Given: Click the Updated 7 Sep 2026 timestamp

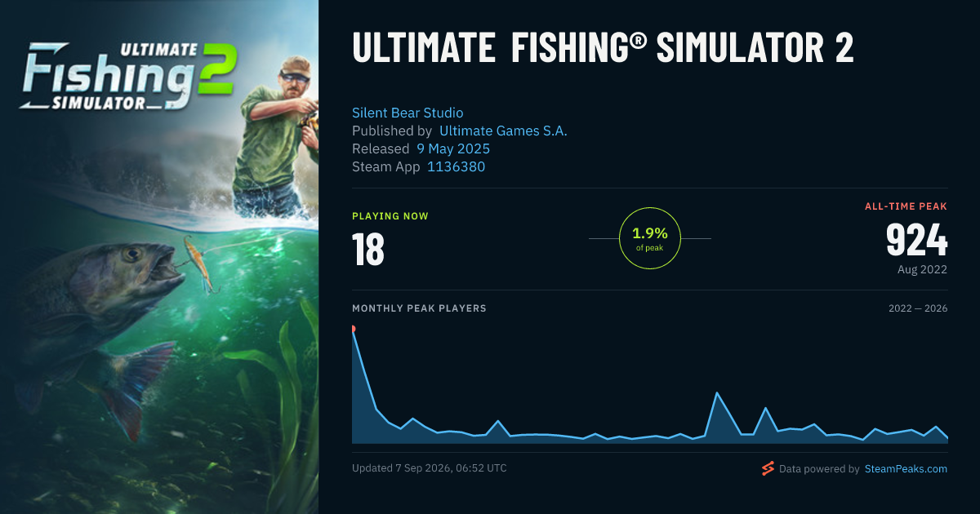Looking at the screenshot, I should point(430,468).
